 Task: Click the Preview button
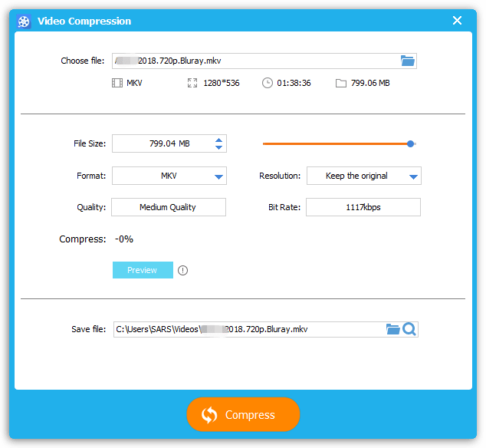click(x=143, y=270)
